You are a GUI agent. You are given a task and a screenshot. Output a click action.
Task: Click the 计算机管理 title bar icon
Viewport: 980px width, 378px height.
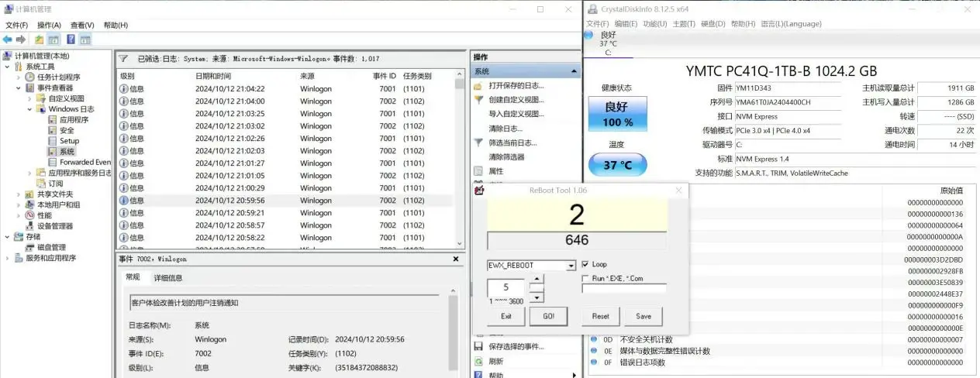click(x=8, y=9)
